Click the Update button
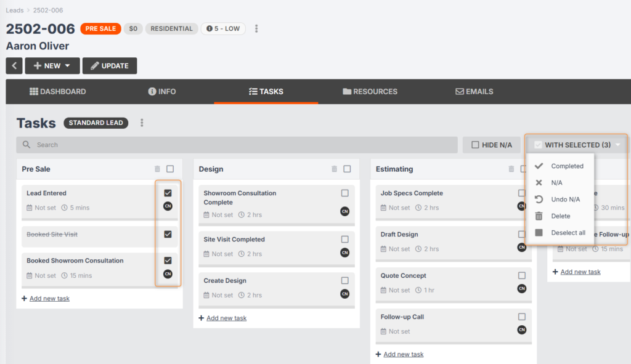 (x=110, y=66)
